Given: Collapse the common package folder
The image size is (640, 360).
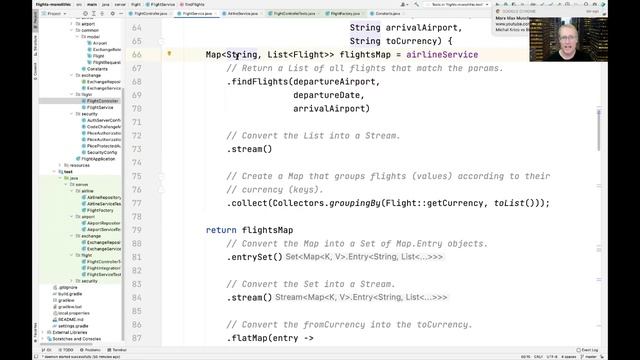Looking at the screenshot, I should (71, 30).
